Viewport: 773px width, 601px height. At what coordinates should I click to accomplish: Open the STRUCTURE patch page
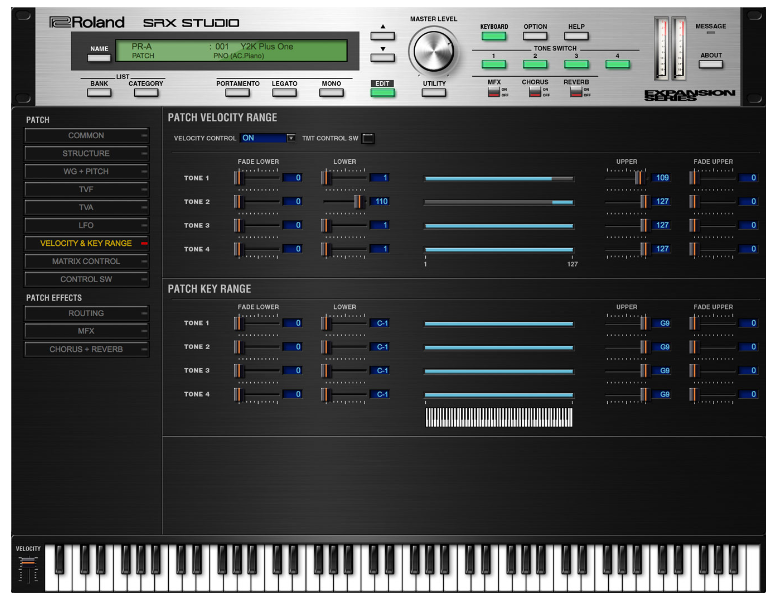[x=86, y=153]
